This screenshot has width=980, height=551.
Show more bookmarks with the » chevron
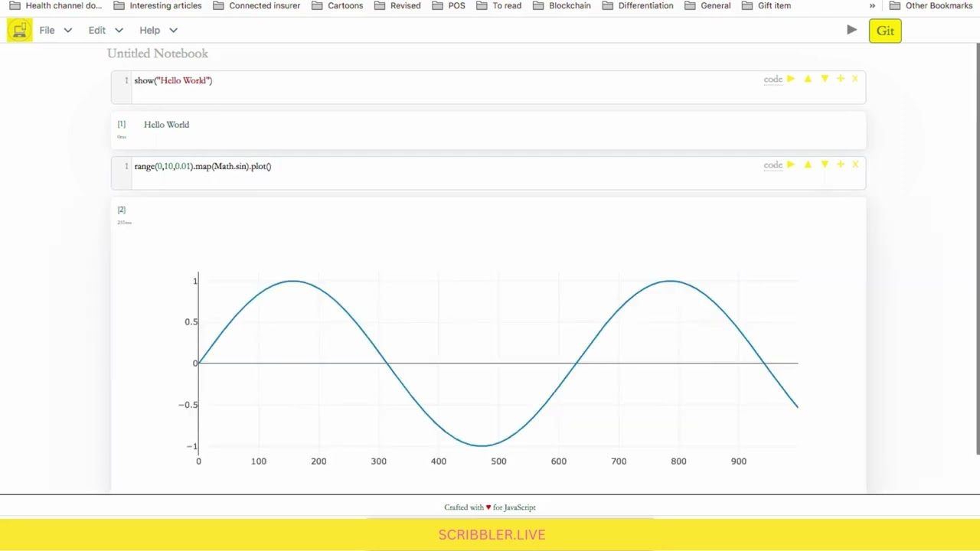coord(872,5)
